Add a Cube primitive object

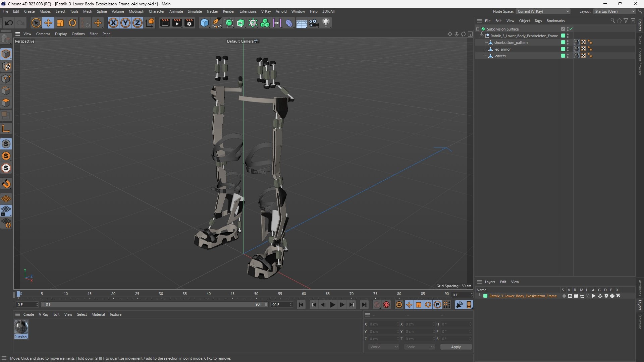204,23
